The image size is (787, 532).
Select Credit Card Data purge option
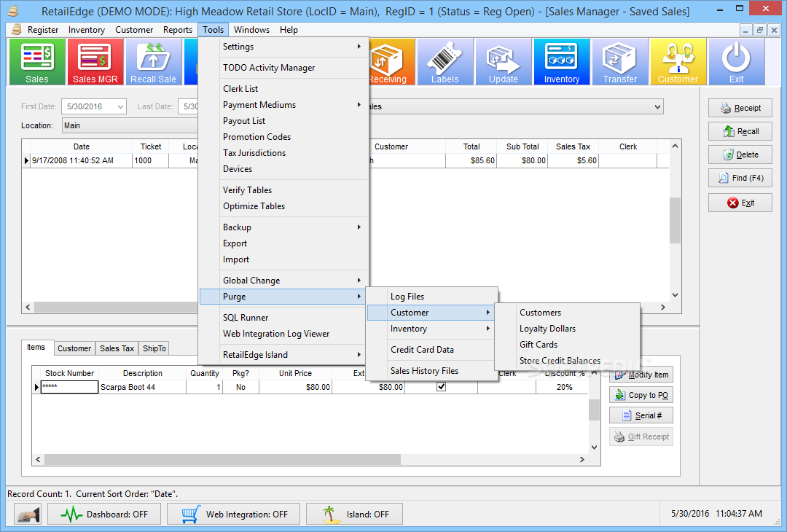point(431,350)
